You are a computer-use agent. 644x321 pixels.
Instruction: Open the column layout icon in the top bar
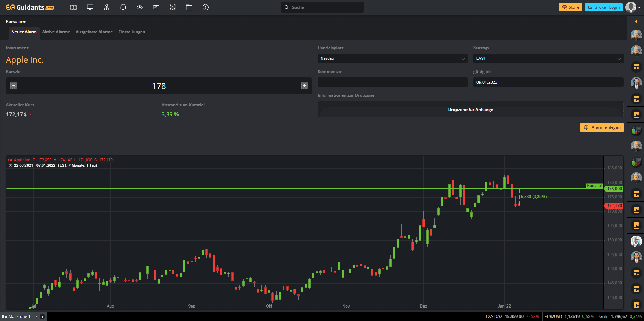74,7
